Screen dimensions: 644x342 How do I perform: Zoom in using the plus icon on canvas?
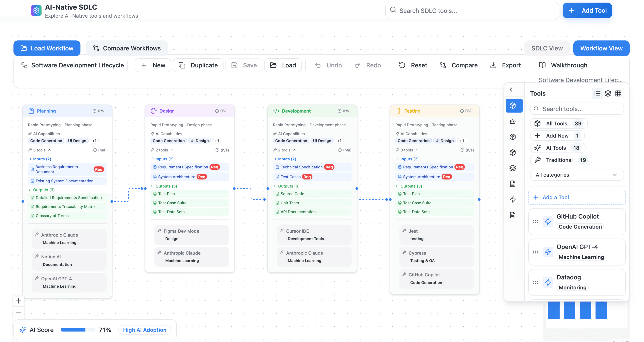(18, 301)
